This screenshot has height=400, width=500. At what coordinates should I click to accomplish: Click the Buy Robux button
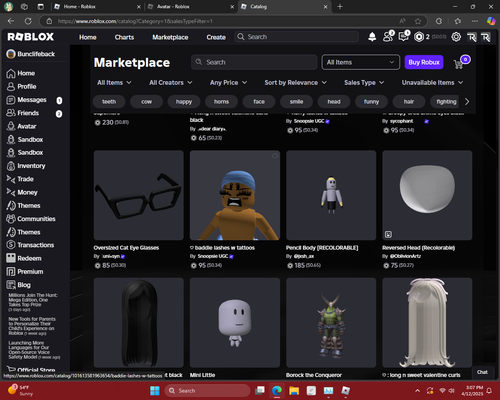pyautogui.click(x=424, y=62)
